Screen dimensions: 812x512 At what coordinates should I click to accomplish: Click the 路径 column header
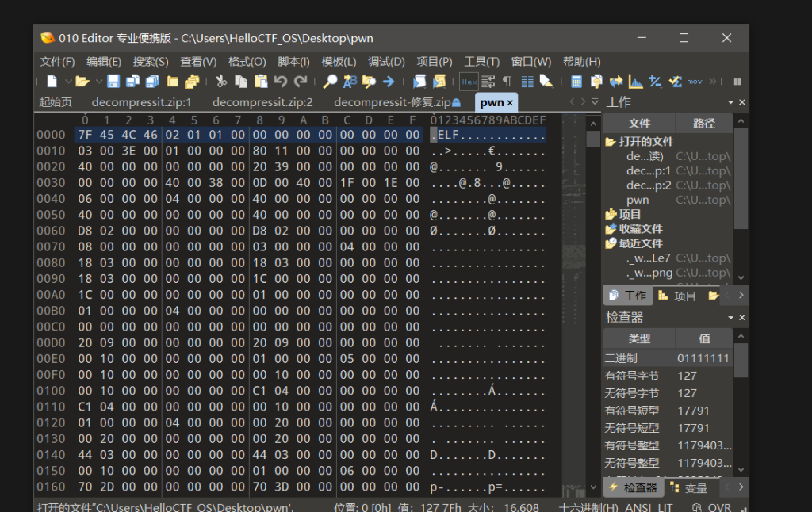(x=704, y=123)
